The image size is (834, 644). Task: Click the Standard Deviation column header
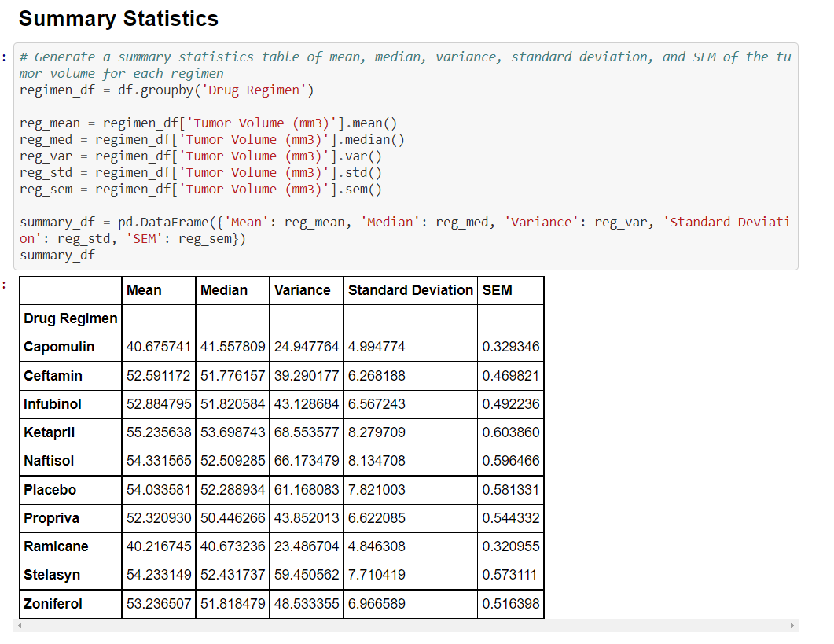(x=410, y=289)
